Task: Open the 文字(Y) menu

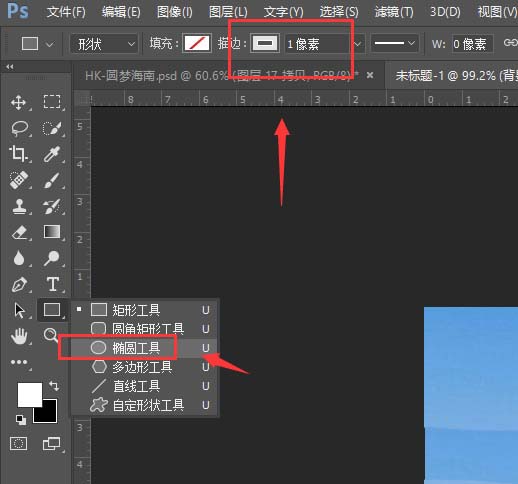Action: 283,12
